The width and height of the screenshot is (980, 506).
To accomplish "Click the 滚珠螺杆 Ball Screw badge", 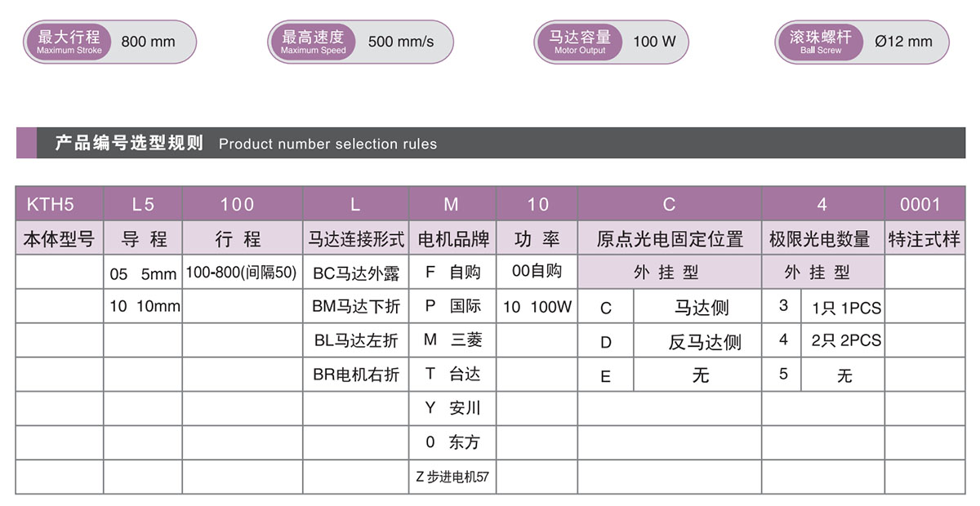I will [x=819, y=41].
